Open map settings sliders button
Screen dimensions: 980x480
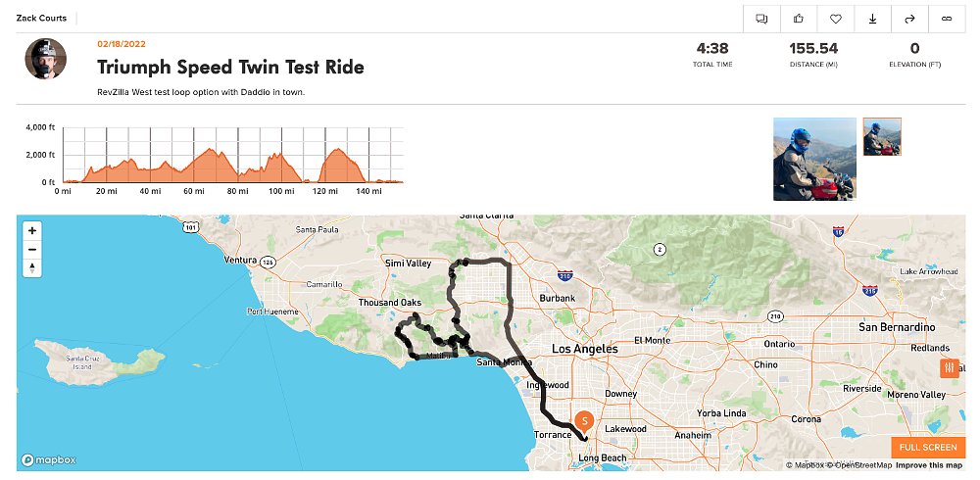949,368
